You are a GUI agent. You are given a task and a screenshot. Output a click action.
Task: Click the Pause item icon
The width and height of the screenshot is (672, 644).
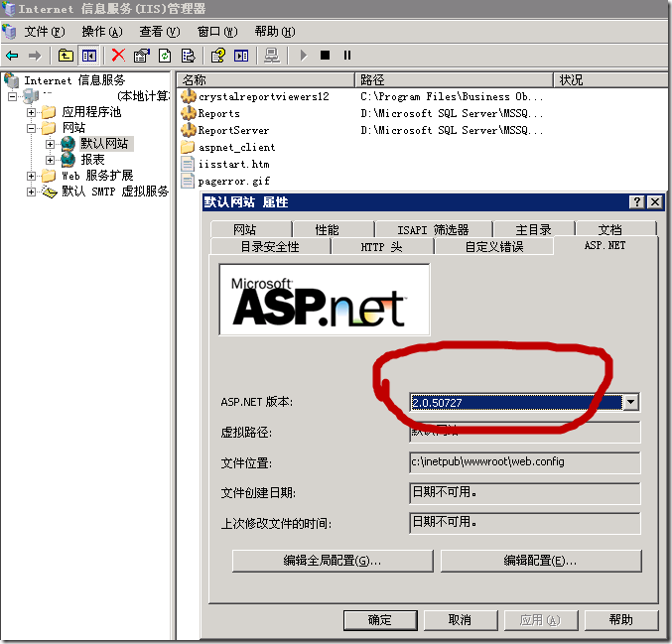[x=347, y=56]
